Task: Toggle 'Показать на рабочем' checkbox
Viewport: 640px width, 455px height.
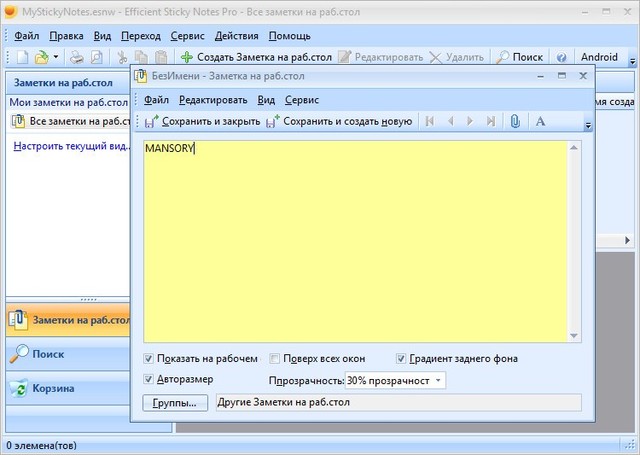Action: coord(149,358)
